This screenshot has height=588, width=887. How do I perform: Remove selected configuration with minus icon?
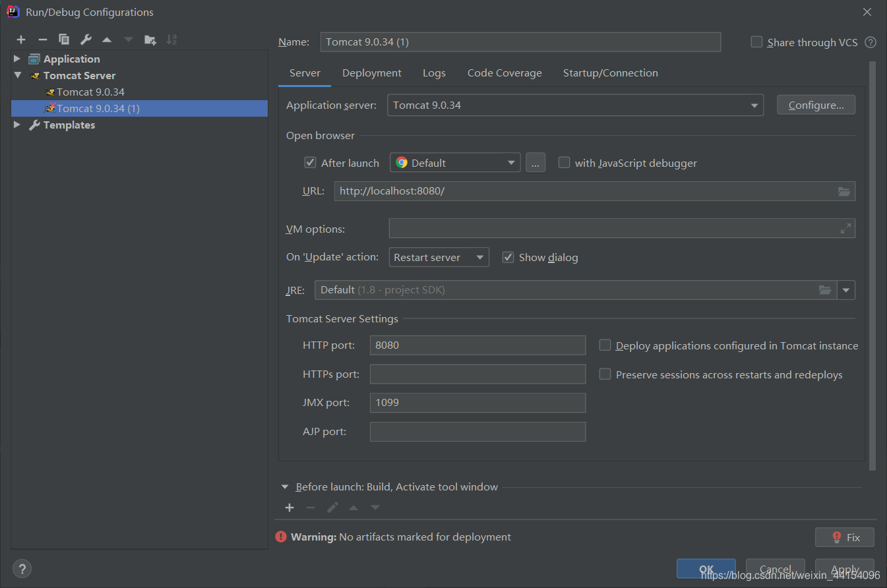[x=42, y=40]
